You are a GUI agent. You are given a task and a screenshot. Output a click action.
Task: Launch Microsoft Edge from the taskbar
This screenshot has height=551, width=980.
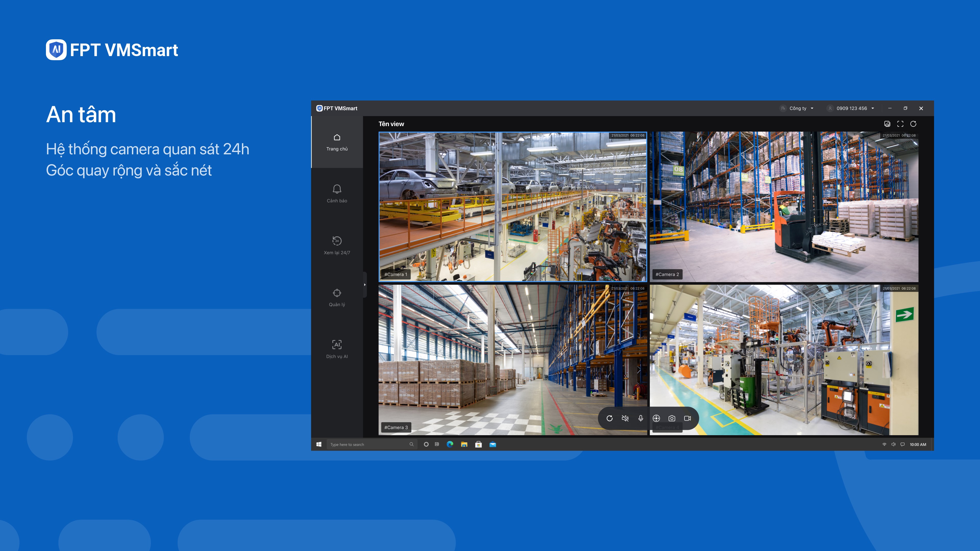coord(450,445)
